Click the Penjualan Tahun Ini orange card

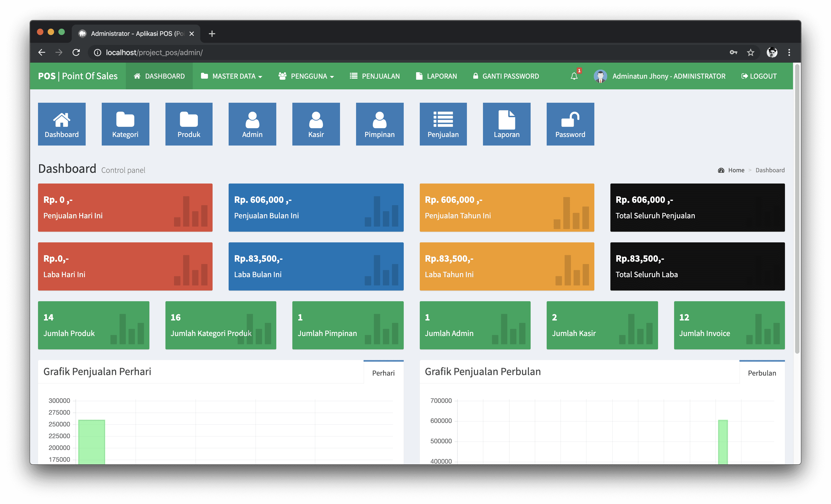[x=507, y=208]
